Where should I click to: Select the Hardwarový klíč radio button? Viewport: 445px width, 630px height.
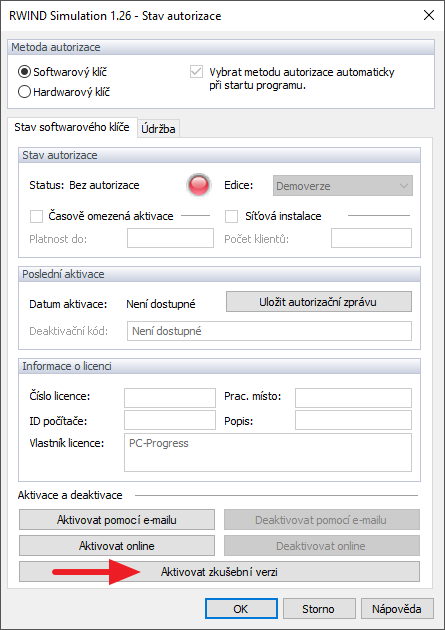[x=24, y=92]
